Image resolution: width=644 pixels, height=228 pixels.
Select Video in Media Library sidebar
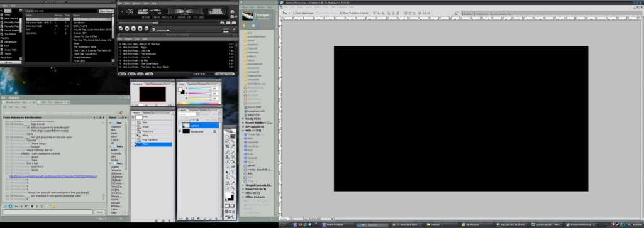point(8,14)
